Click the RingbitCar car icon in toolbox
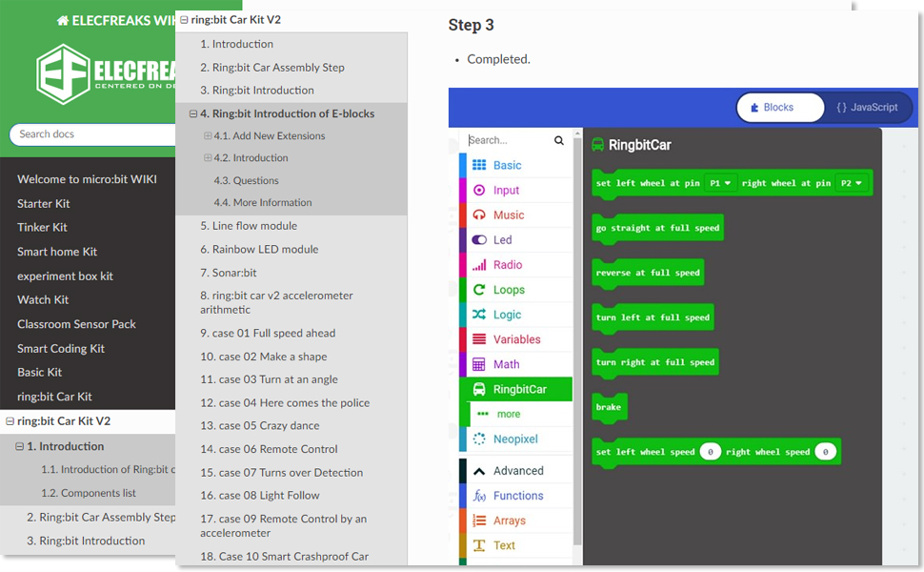This screenshot has height=572, width=924. pyautogui.click(x=479, y=389)
